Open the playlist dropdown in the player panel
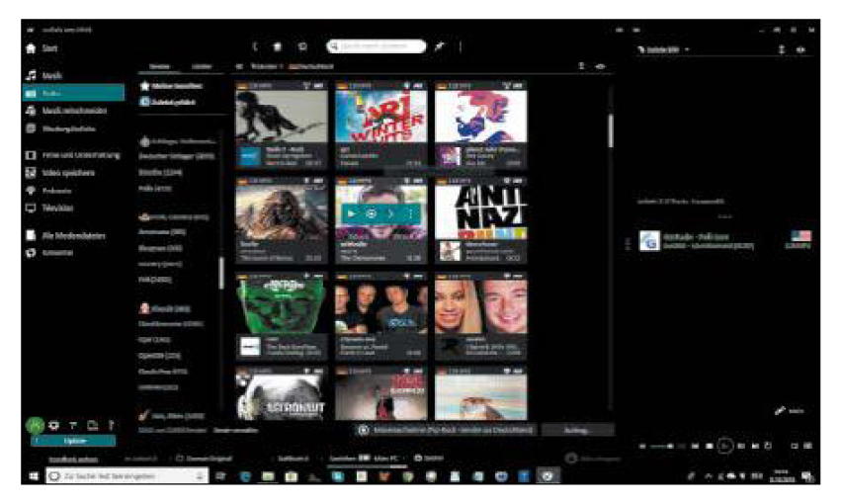This screenshot has height=504, width=842. (x=664, y=49)
